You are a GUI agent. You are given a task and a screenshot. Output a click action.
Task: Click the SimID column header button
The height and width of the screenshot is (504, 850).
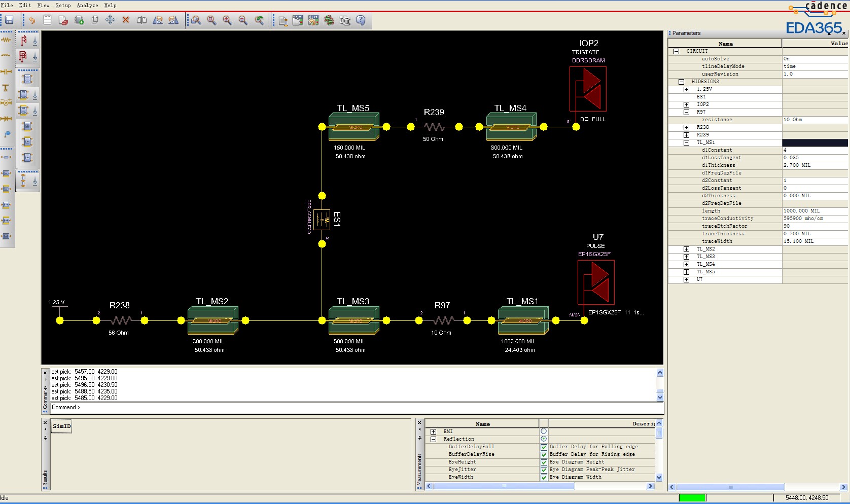click(x=62, y=426)
